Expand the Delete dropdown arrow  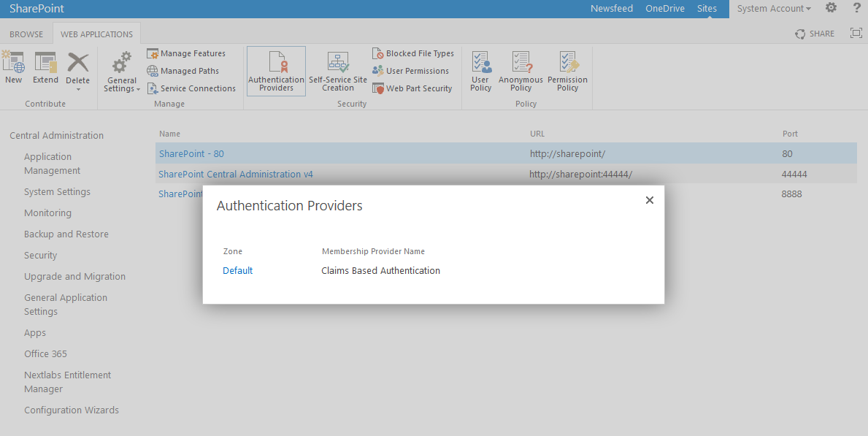point(78,90)
